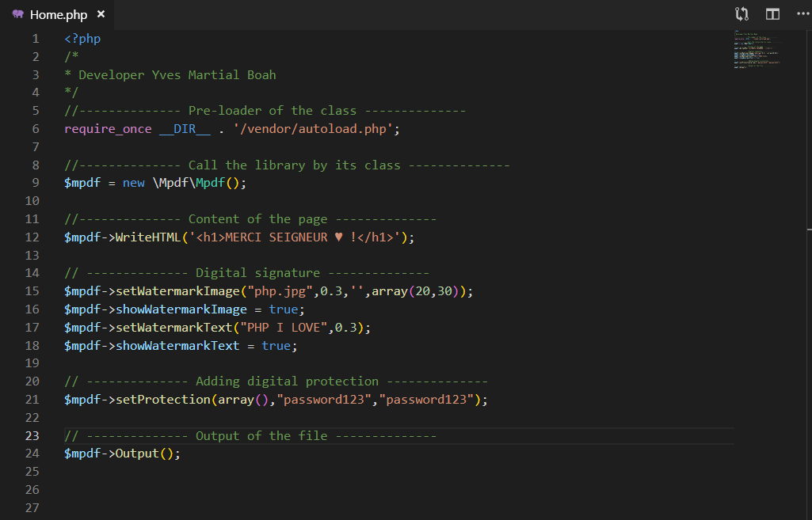Click the new keyword on line 9
Screen dimensions: 812x520
click(134, 183)
